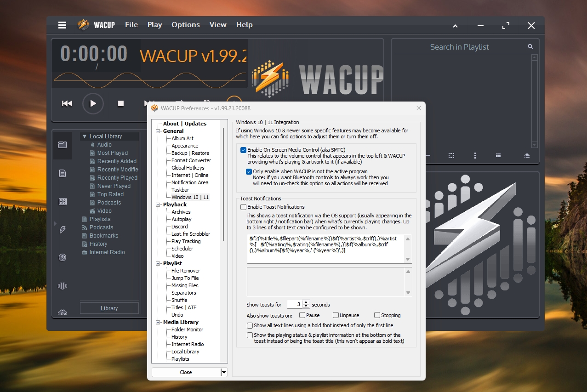The width and height of the screenshot is (587, 392).
Task: Click the WACUP lightning logo in title bar
Action: click(83, 25)
